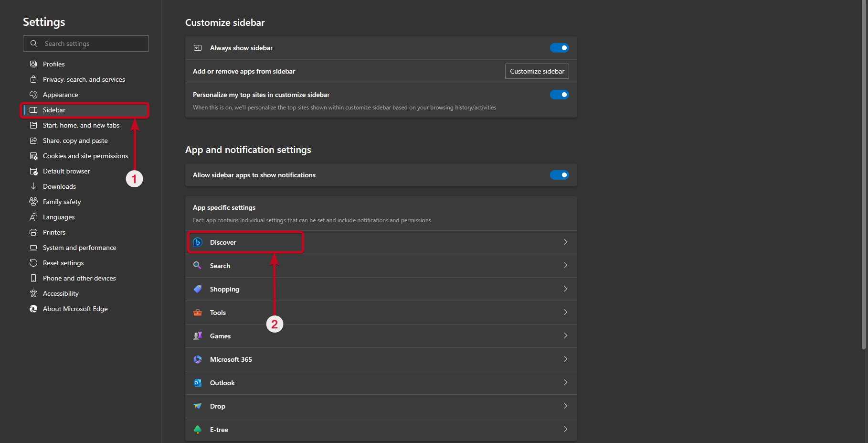Screen dimensions: 868x443
Task: Turn off sidebar app notifications
Action: click(559, 174)
